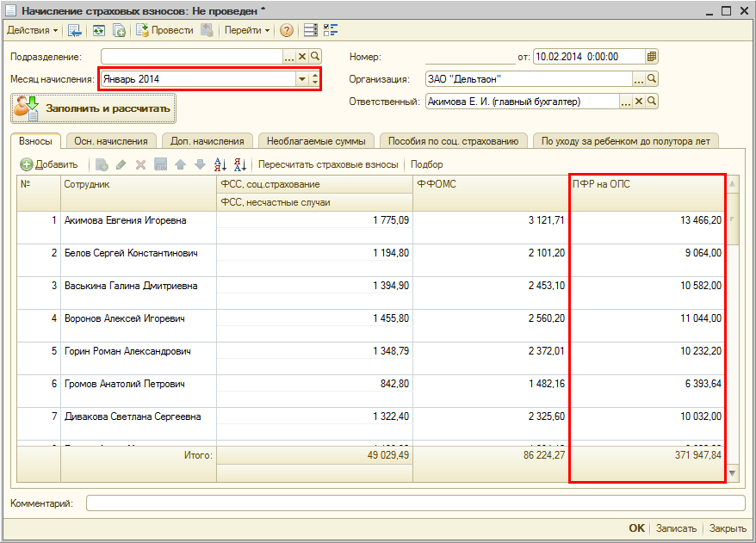Click the green Добавить add row button
This screenshot has width=756, height=543.
click(x=49, y=164)
